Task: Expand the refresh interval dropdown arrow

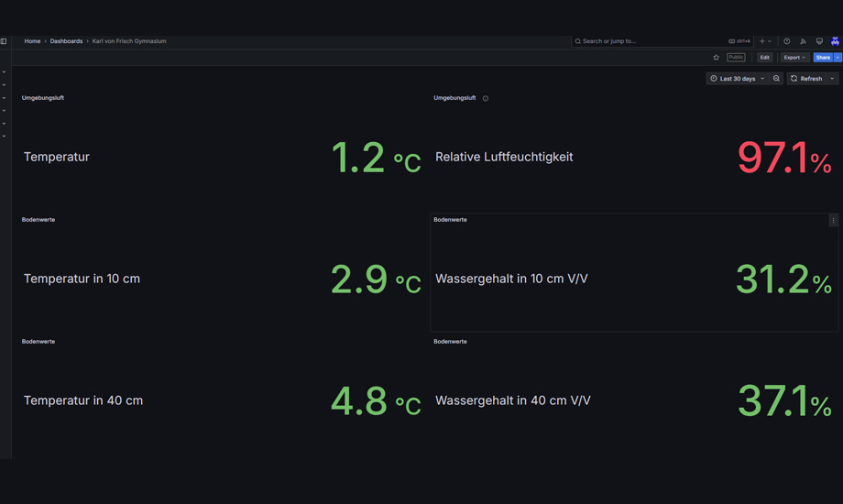Action: coord(832,79)
